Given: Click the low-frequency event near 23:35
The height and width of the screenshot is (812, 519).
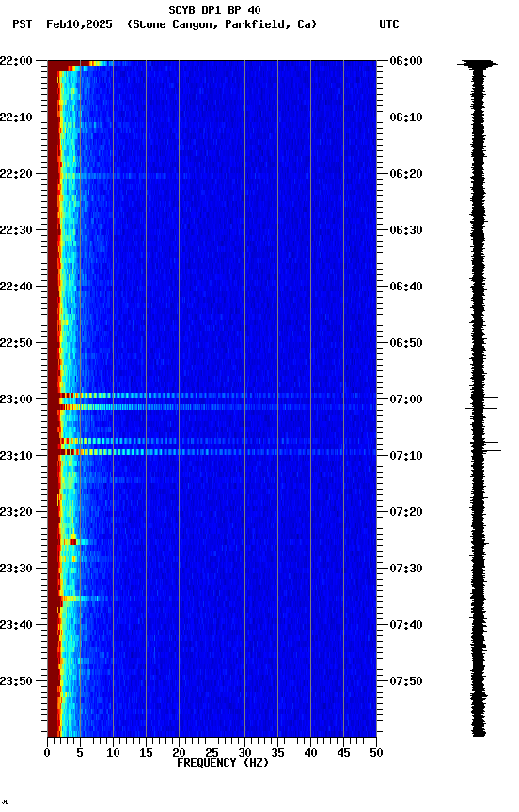Looking at the screenshot, I should click(83, 599).
